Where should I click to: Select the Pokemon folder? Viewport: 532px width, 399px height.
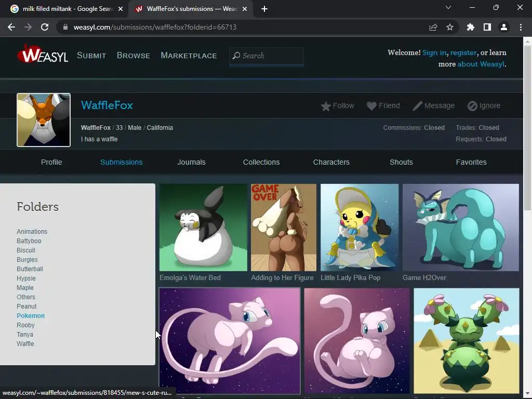pyautogui.click(x=31, y=316)
